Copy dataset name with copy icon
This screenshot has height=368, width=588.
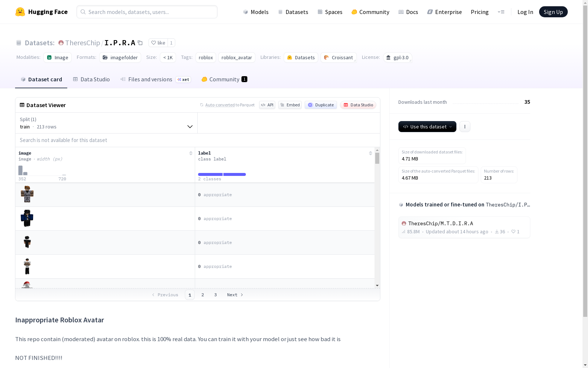[140, 43]
